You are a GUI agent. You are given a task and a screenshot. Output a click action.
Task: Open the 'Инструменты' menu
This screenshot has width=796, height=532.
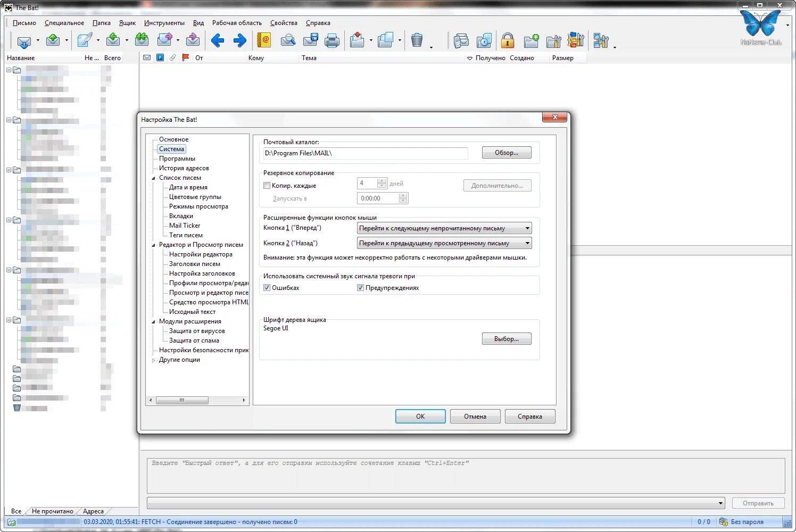[164, 23]
